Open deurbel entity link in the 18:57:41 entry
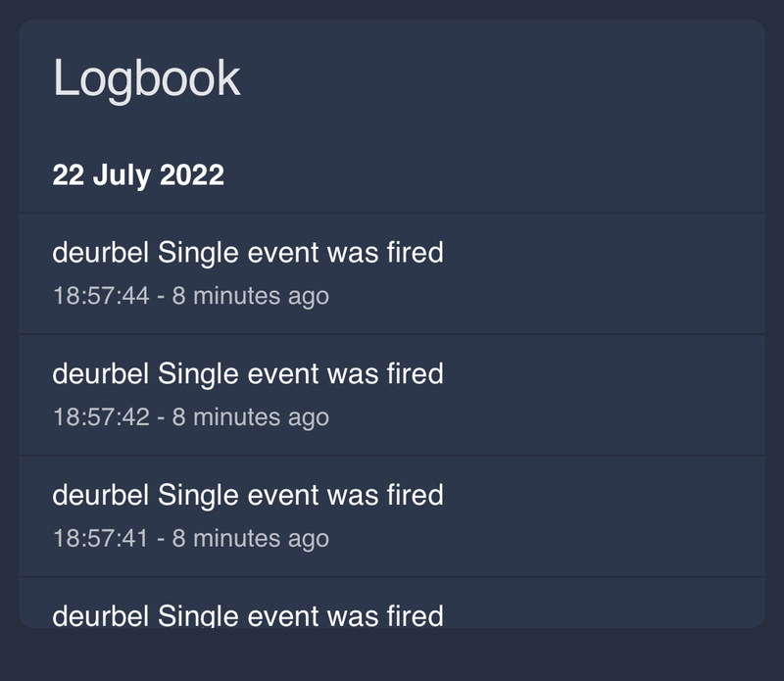Viewport: 784px width, 681px height. [x=100, y=496]
